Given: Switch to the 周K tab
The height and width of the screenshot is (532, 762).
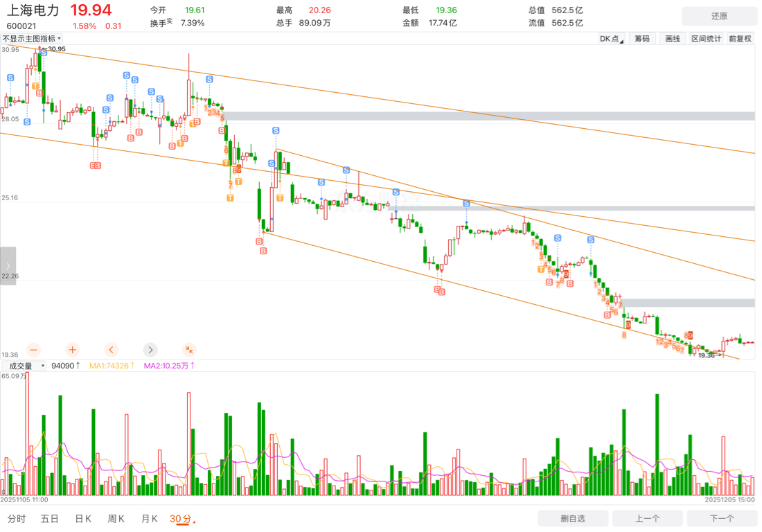Looking at the screenshot, I should (x=116, y=519).
